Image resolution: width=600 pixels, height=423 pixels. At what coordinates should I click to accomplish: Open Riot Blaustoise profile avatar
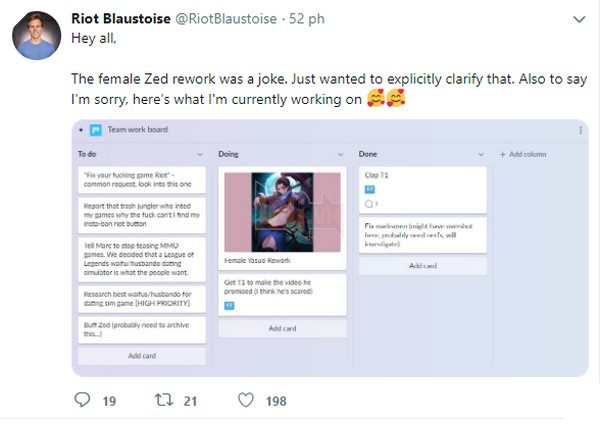37,36
